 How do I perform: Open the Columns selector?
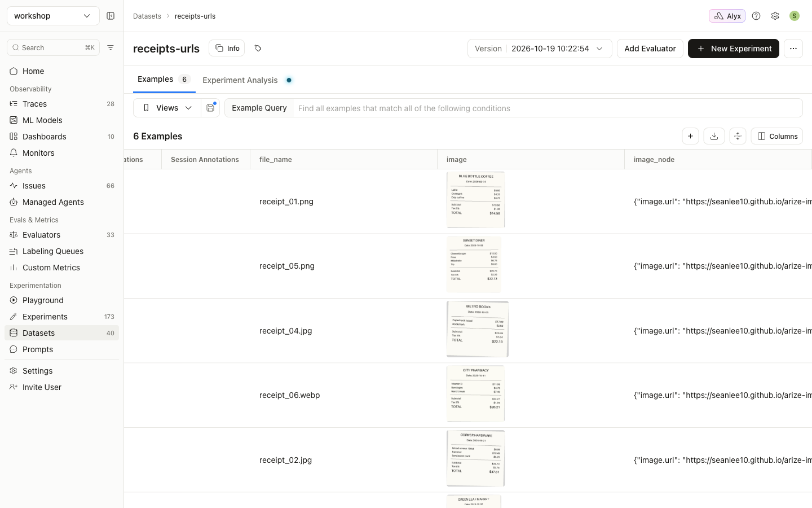(x=777, y=136)
